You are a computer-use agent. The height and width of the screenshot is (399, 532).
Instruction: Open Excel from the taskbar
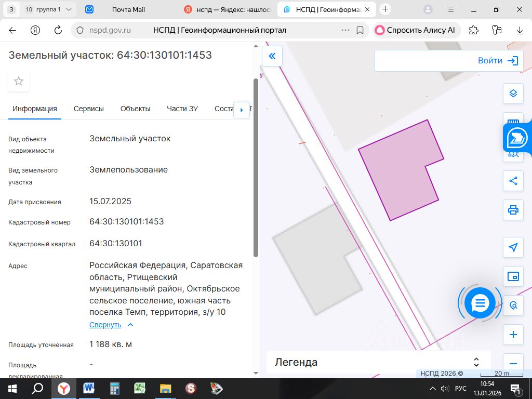coord(139,389)
